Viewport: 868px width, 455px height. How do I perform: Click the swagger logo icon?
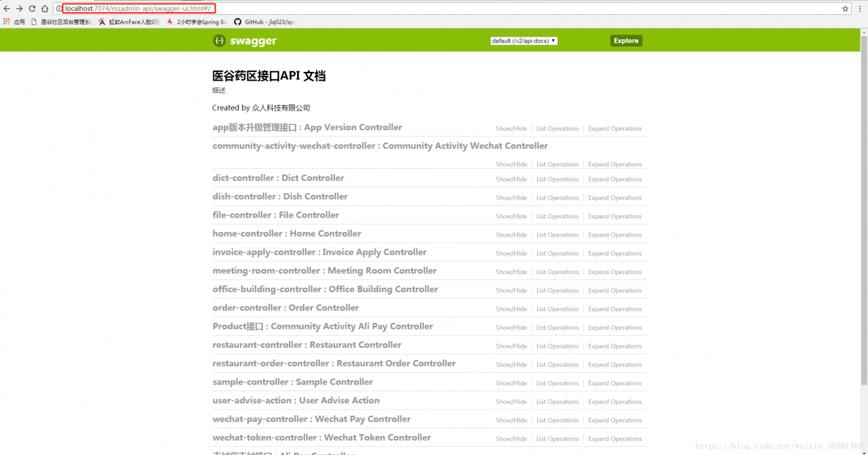coord(219,41)
